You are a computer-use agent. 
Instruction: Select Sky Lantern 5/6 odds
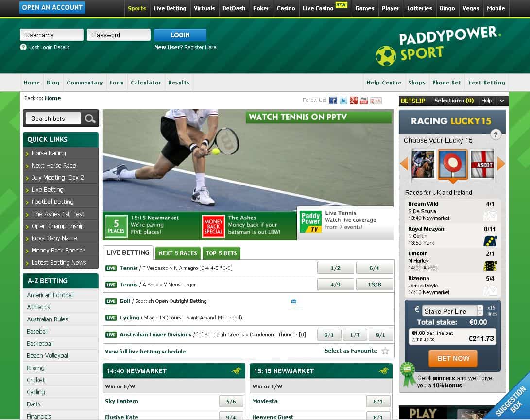231,401
